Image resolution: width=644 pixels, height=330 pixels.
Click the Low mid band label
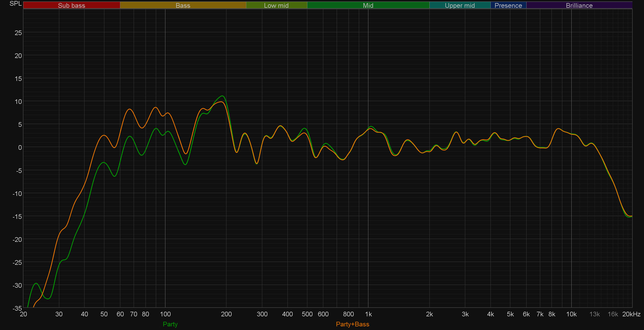click(x=276, y=5)
